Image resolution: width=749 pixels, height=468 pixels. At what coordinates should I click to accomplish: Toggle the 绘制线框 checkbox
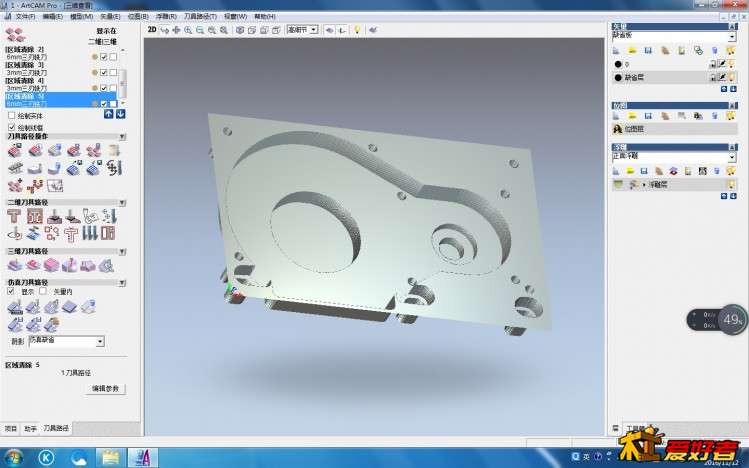coord(11,127)
